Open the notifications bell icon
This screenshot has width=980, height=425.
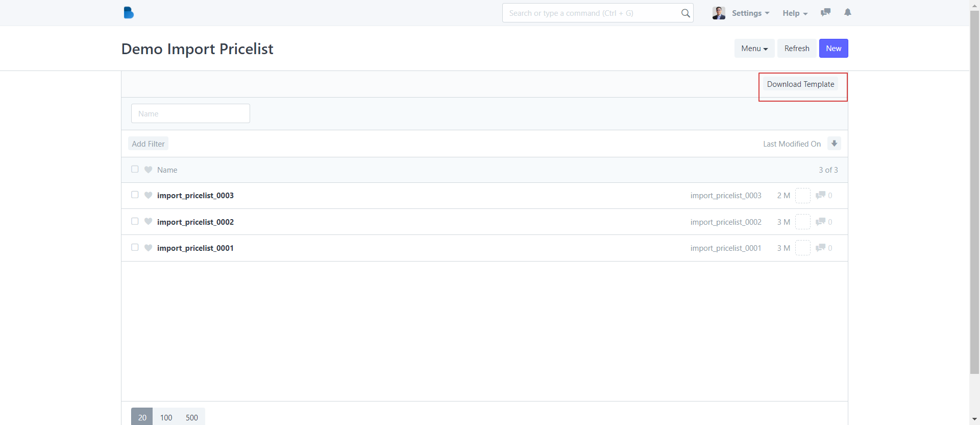(848, 13)
